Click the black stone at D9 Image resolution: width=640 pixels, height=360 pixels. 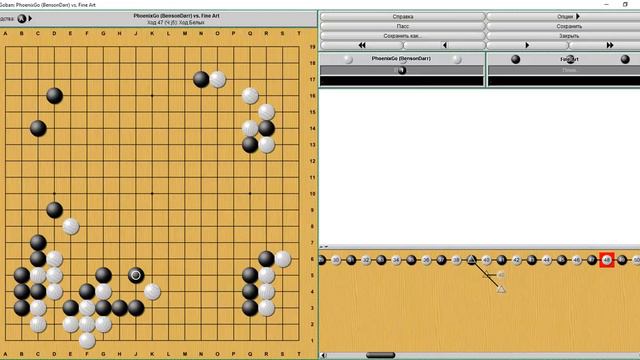click(54, 210)
